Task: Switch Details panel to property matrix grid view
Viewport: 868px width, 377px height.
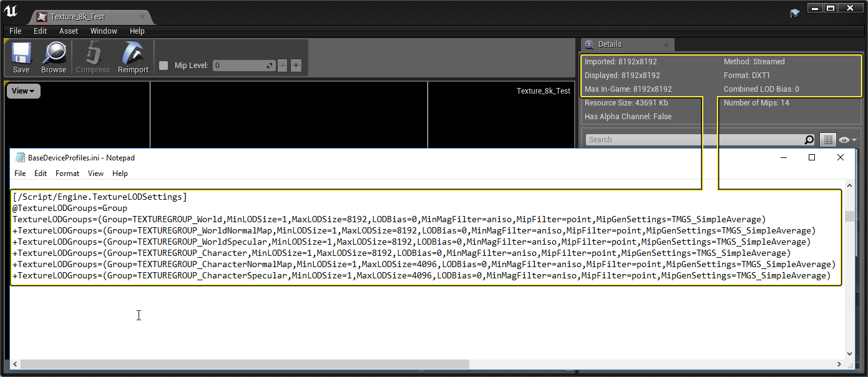Action: [828, 140]
